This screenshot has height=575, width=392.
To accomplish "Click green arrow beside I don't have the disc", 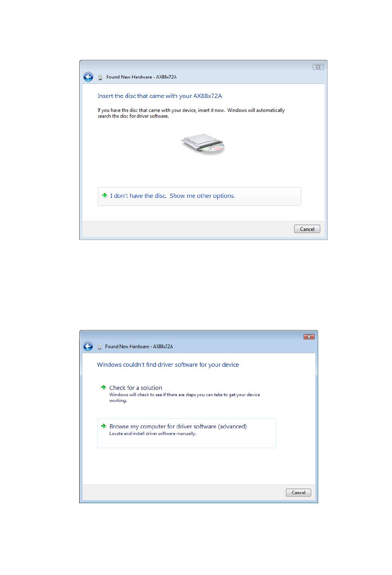I will (104, 195).
